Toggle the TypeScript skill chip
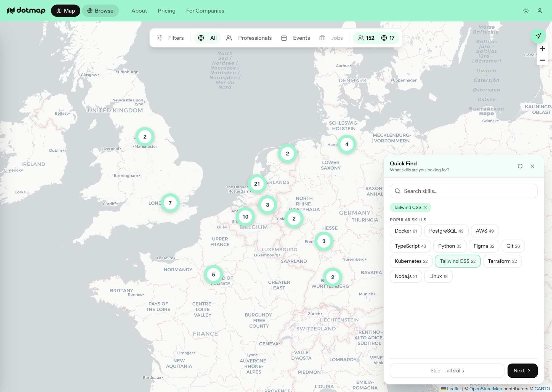The height and width of the screenshot is (392, 552). pos(410,246)
